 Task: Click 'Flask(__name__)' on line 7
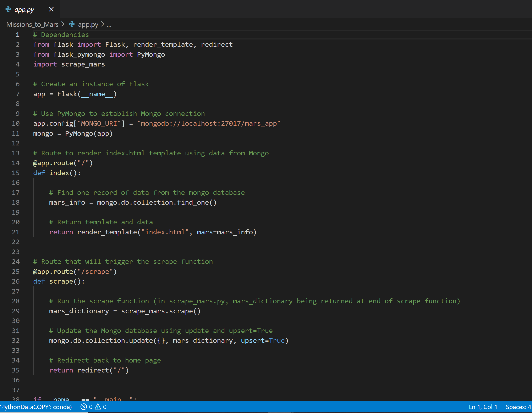click(x=87, y=94)
